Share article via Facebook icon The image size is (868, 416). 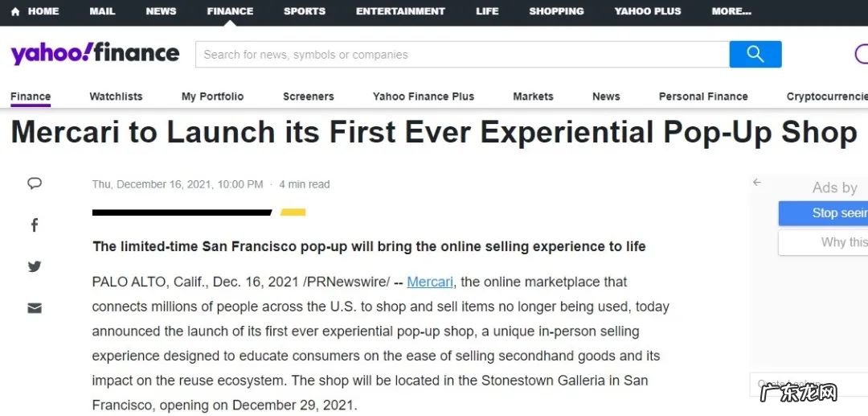pos(35,225)
